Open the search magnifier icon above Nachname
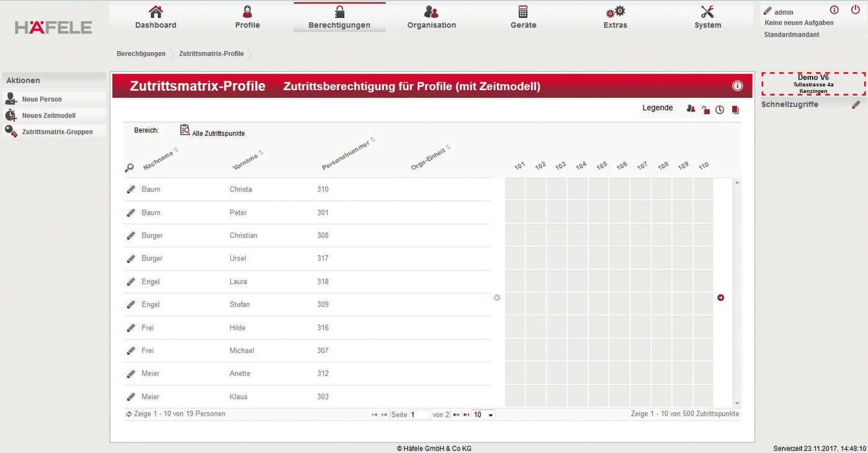 tap(129, 168)
